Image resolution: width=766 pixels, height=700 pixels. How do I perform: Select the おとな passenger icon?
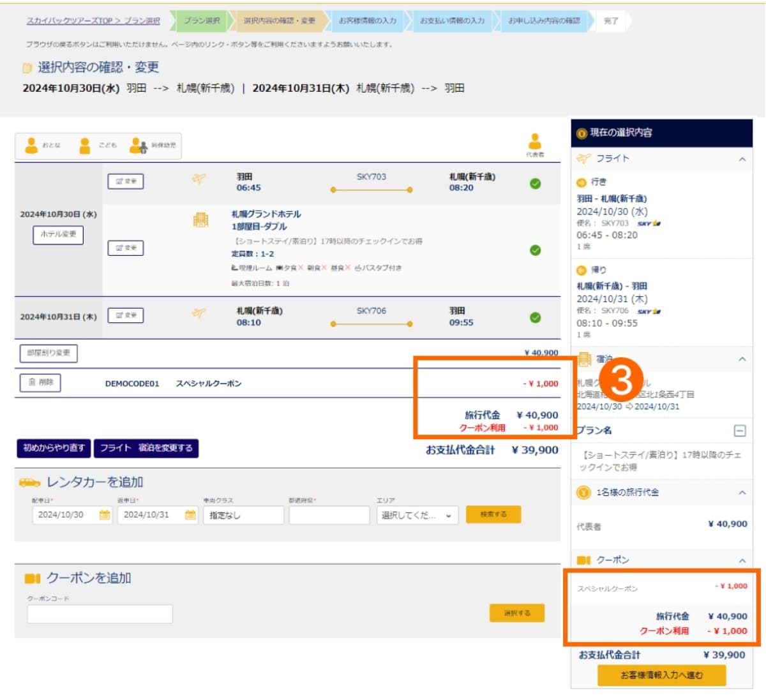coord(30,144)
